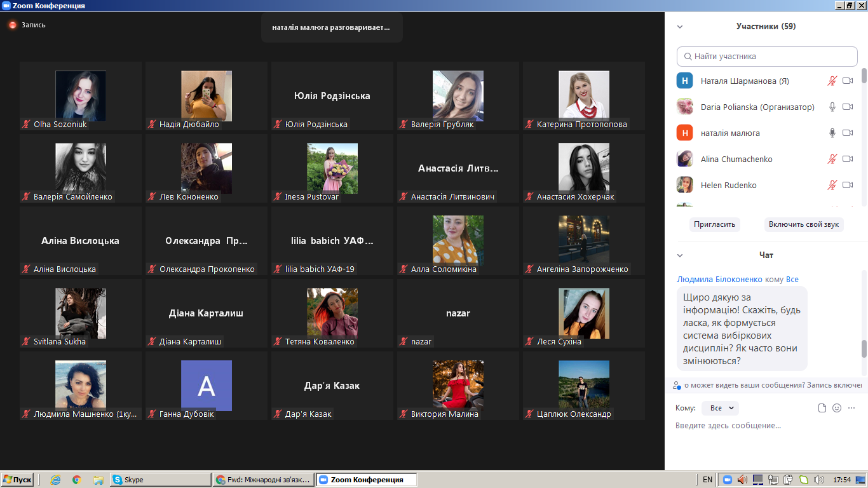Click the Пригласить button
The image size is (868, 488).
click(714, 224)
